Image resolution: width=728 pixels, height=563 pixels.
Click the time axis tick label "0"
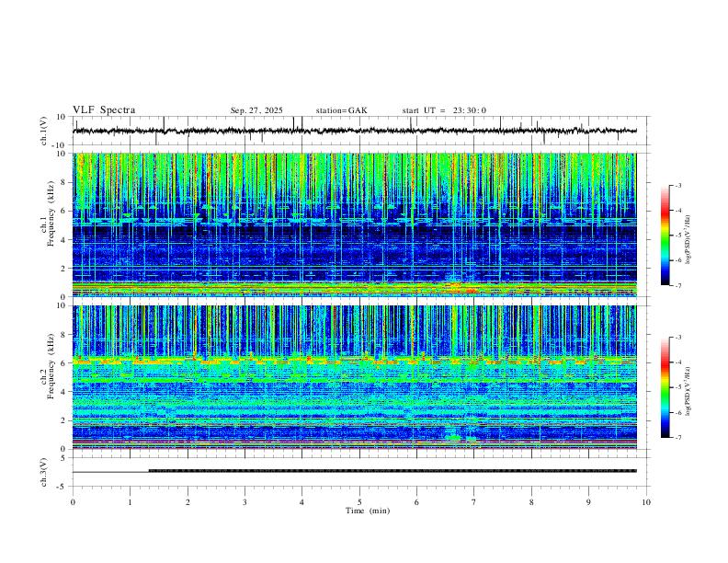click(73, 502)
